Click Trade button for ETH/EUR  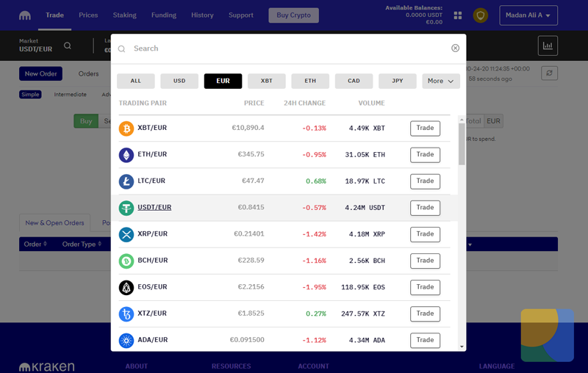coord(426,155)
